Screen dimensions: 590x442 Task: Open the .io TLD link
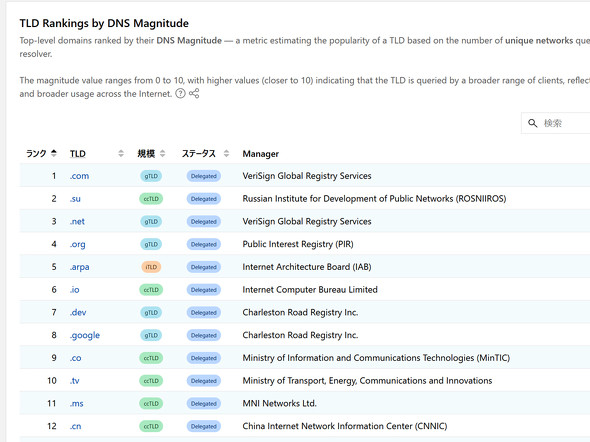(x=75, y=290)
